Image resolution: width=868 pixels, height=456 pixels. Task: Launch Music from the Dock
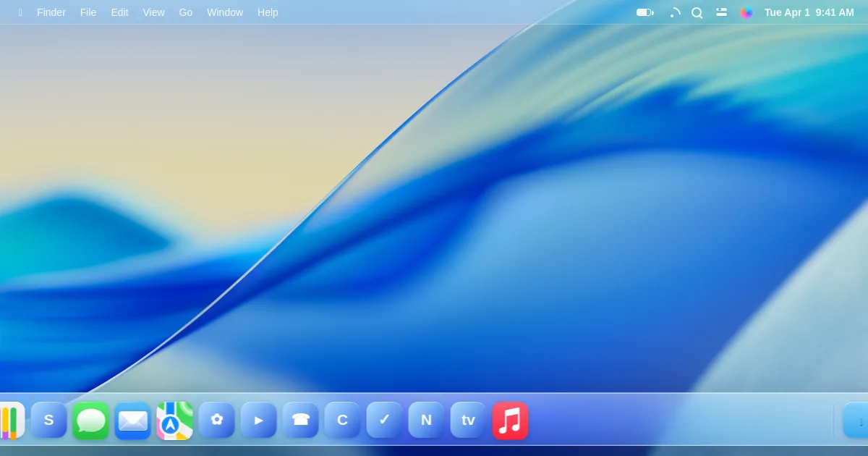pyautogui.click(x=510, y=421)
